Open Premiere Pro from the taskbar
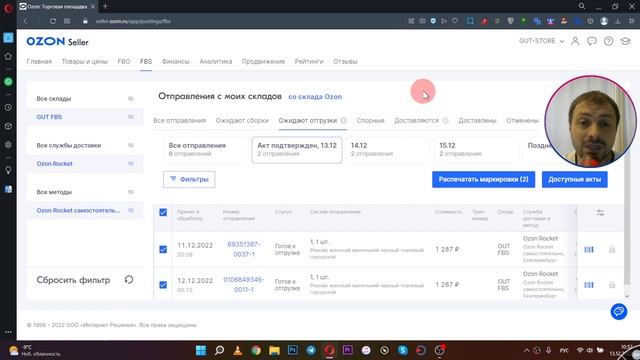The width and height of the screenshot is (640, 360). (x=347, y=350)
